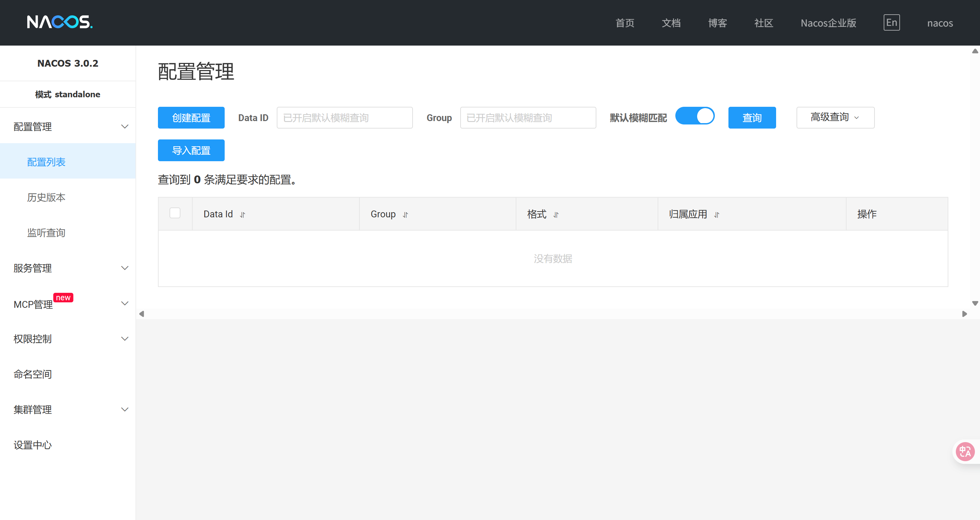This screenshot has width=980, height=520.
Task: Check the select-all checkbox in table header
Action: (175, 213)
